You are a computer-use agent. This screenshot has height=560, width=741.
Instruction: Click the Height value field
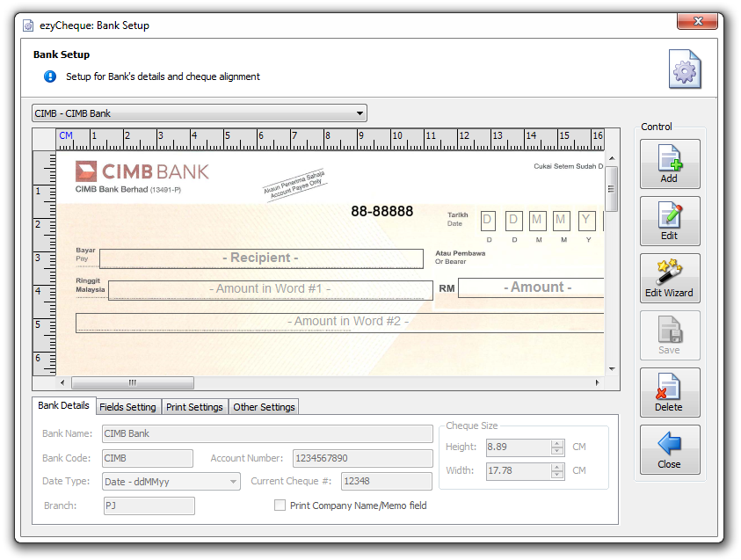tap(519, 447)
